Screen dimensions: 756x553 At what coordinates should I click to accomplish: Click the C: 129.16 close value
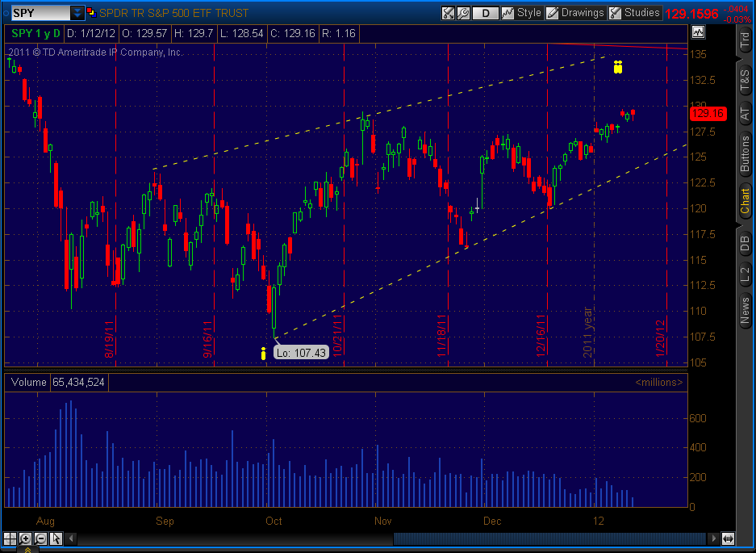point(293,33)
